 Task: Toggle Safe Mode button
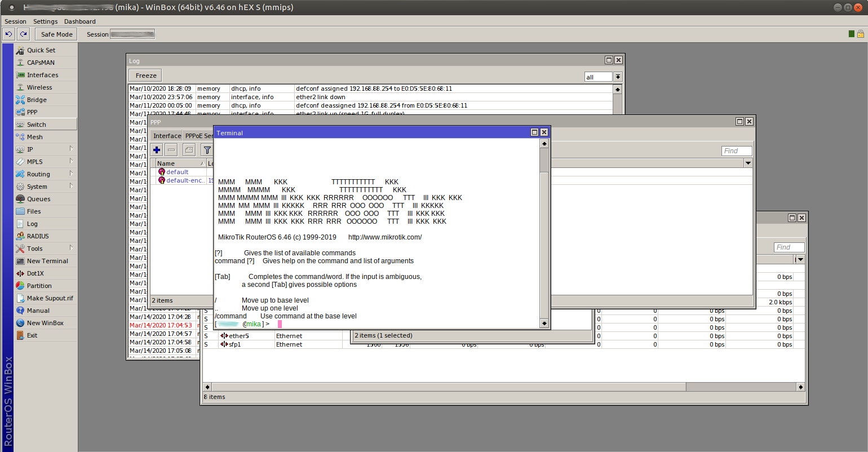click(57, 34)
